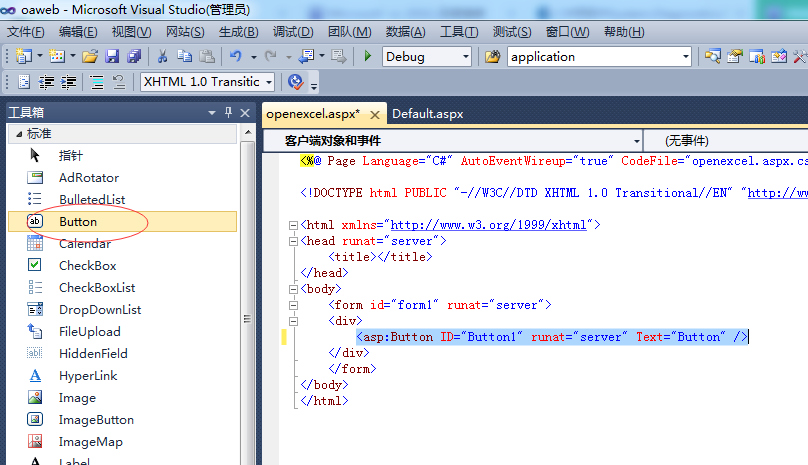Open the XHTML 1.0 Transitional schema dropdown
808x465 pixels.
269,82
